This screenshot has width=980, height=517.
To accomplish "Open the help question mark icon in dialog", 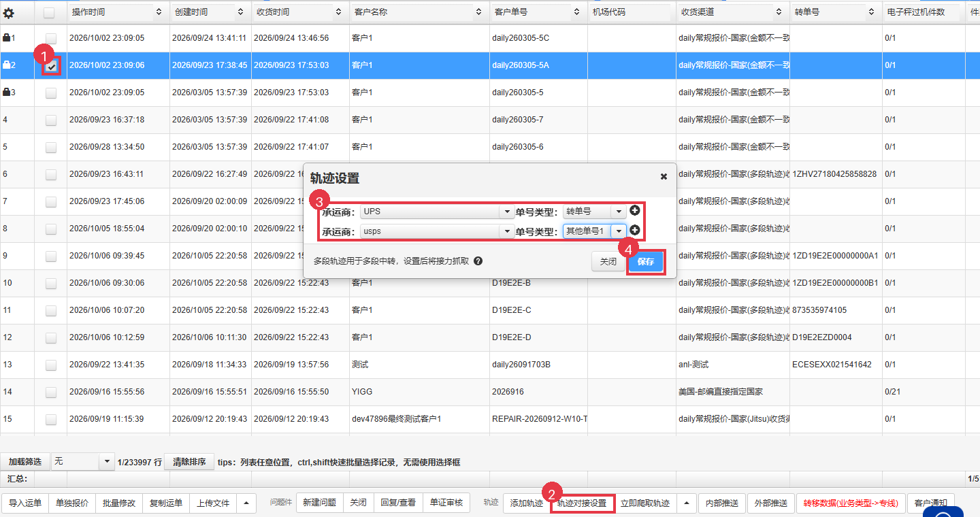I will [x=478, y=261].
